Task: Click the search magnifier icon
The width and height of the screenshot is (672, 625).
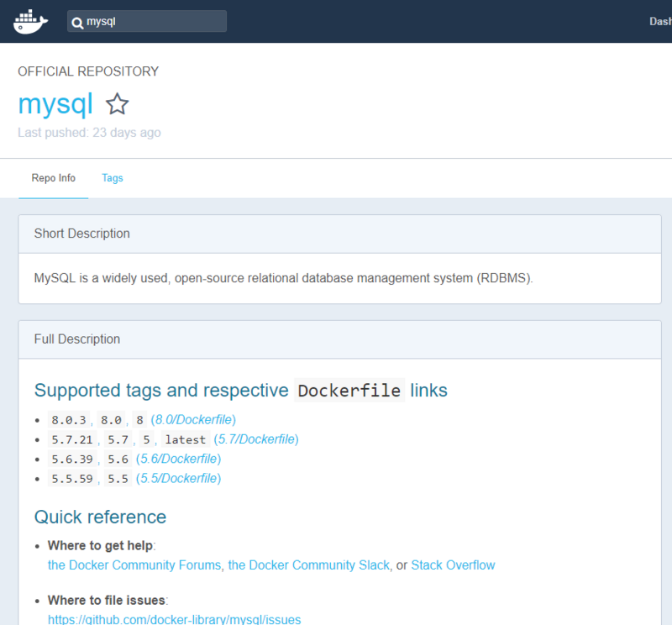Action: click(x=77, y=23)
